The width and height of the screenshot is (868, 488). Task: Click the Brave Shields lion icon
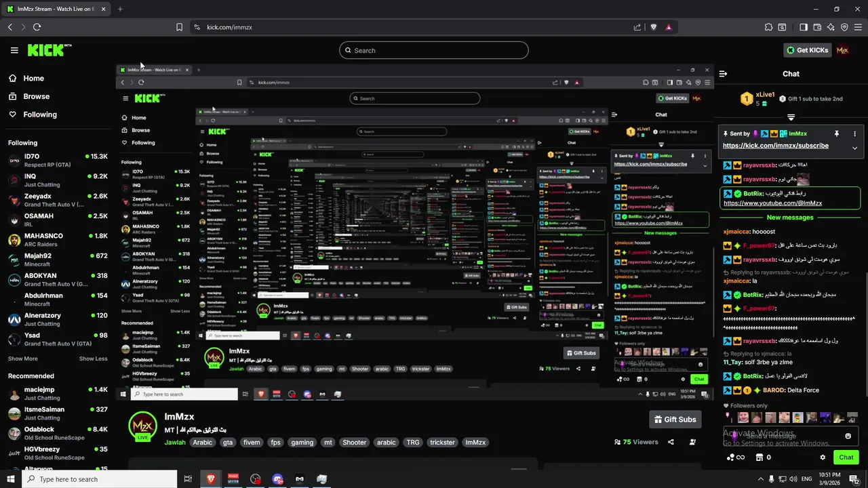pos(654,27)
